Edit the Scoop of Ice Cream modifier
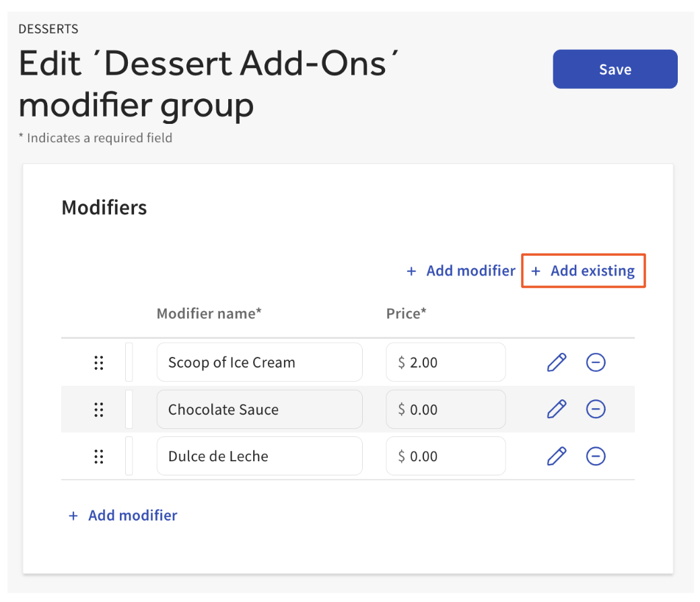 tap(557, 362)
